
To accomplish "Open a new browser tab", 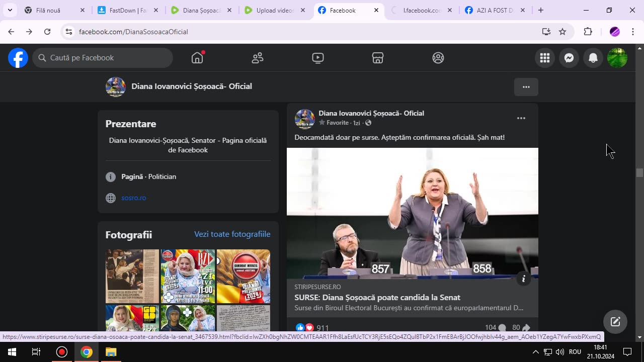I will 541,10.
